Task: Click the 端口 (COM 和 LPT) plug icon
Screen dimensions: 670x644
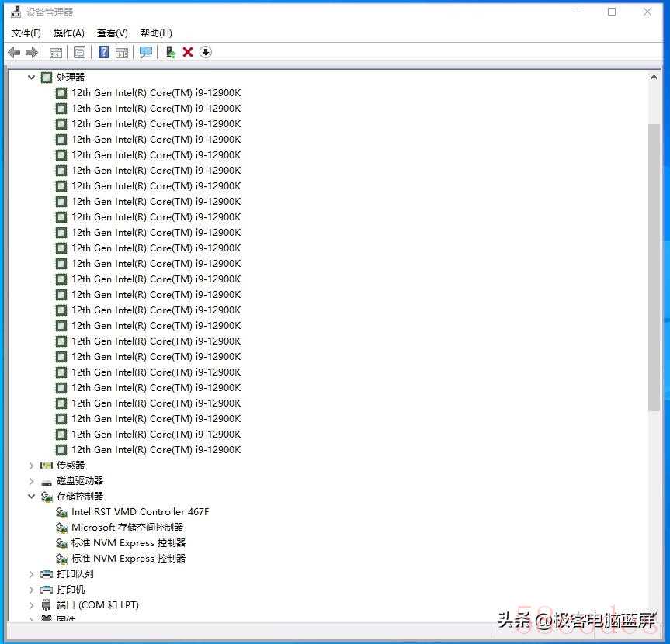Action: 46,605
